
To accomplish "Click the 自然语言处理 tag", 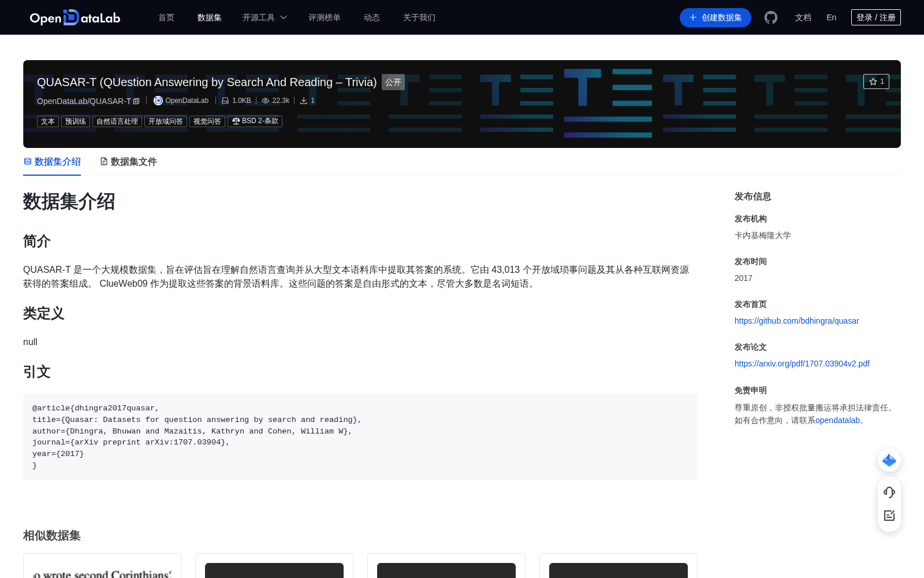I will coord(117,121).
